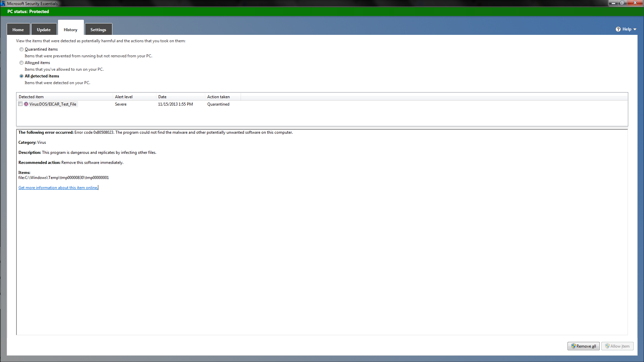This screenshot has height=362, width=644.
Task: Sort by Date column header
Action: 180,97
